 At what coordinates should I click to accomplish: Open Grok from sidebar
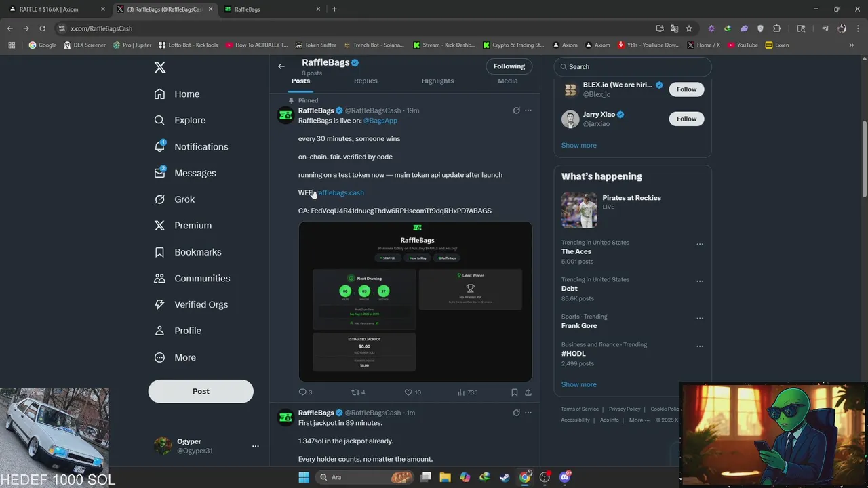point(174,199)
